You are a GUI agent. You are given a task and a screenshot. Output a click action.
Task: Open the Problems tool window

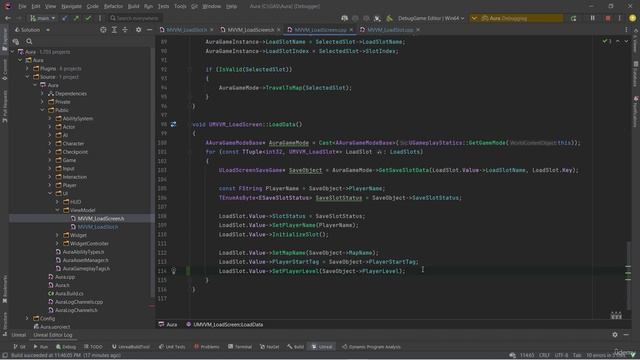coord(207,347)
